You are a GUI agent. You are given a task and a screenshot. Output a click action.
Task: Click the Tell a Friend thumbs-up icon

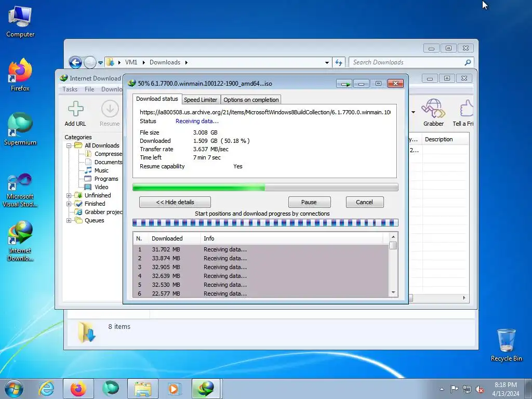466,109
